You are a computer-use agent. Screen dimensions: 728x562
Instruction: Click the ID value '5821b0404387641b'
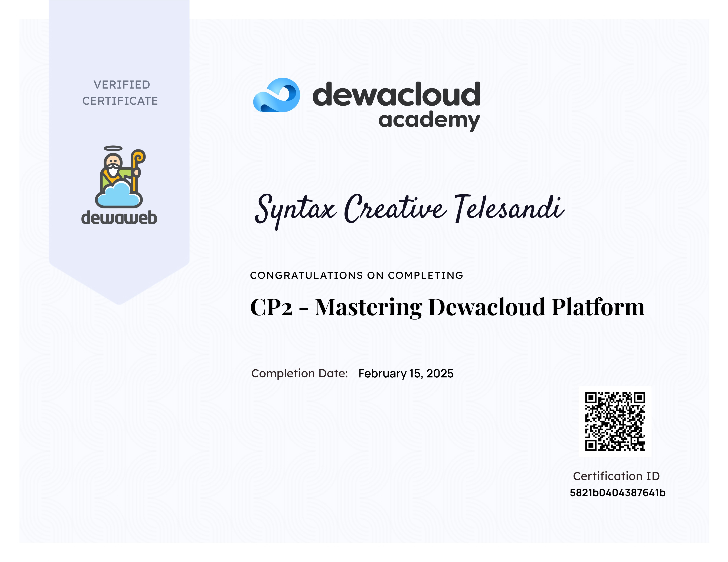click(x=617, y=492)
